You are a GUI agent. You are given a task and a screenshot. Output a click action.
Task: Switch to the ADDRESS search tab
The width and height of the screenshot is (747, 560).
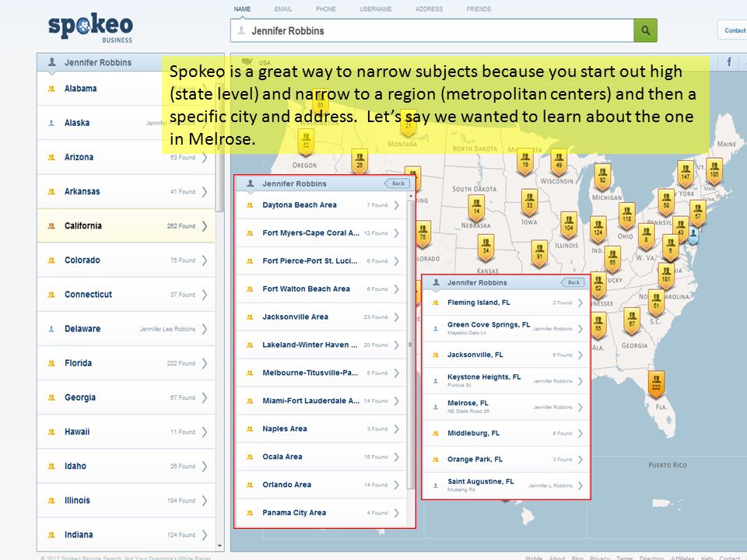tap(429, 9)
